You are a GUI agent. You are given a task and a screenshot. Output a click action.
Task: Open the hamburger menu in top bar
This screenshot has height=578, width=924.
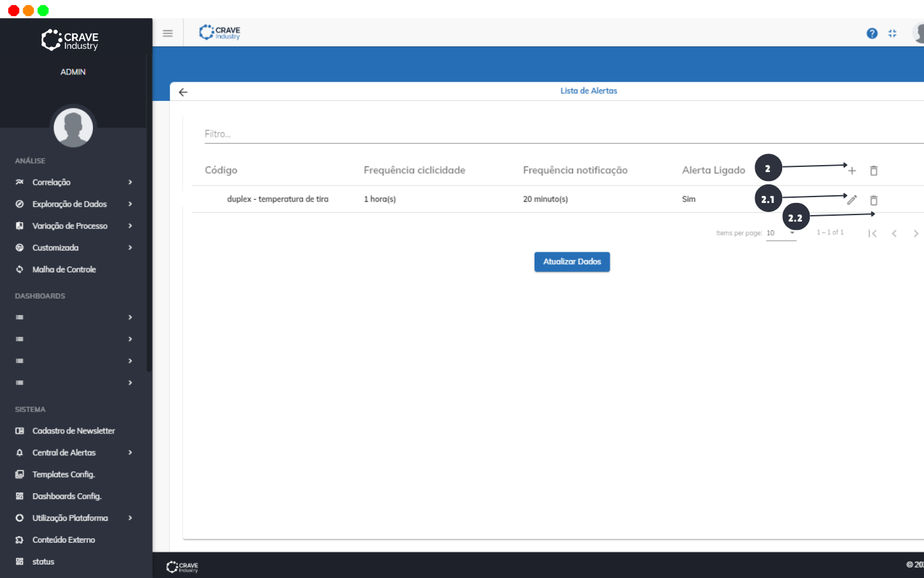(167, 33)
